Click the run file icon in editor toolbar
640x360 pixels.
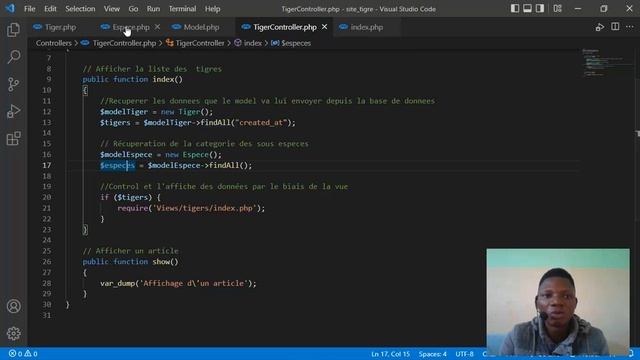pos(600,27)
